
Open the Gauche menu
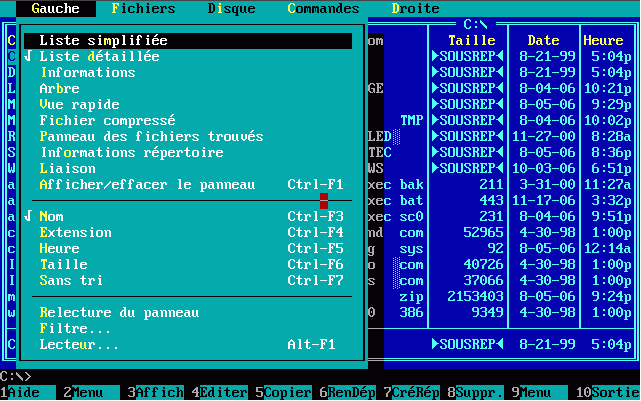click(56, 9)
